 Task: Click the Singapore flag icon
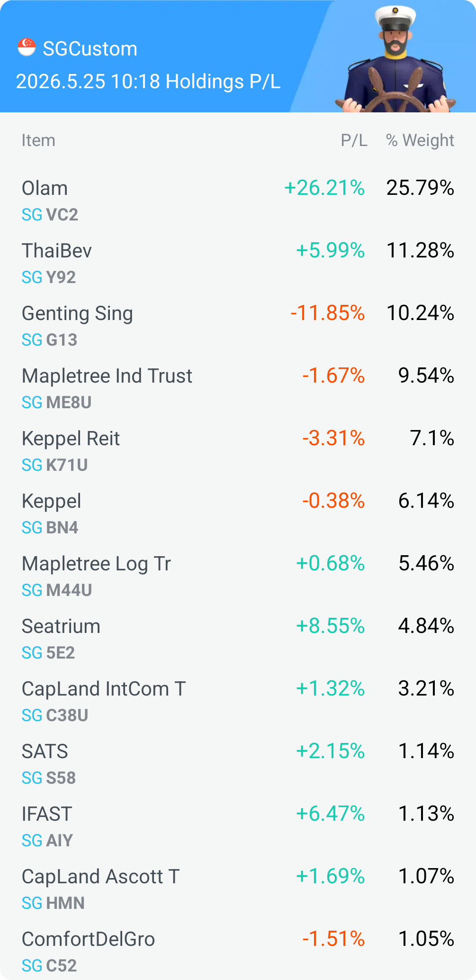(27, 47)
